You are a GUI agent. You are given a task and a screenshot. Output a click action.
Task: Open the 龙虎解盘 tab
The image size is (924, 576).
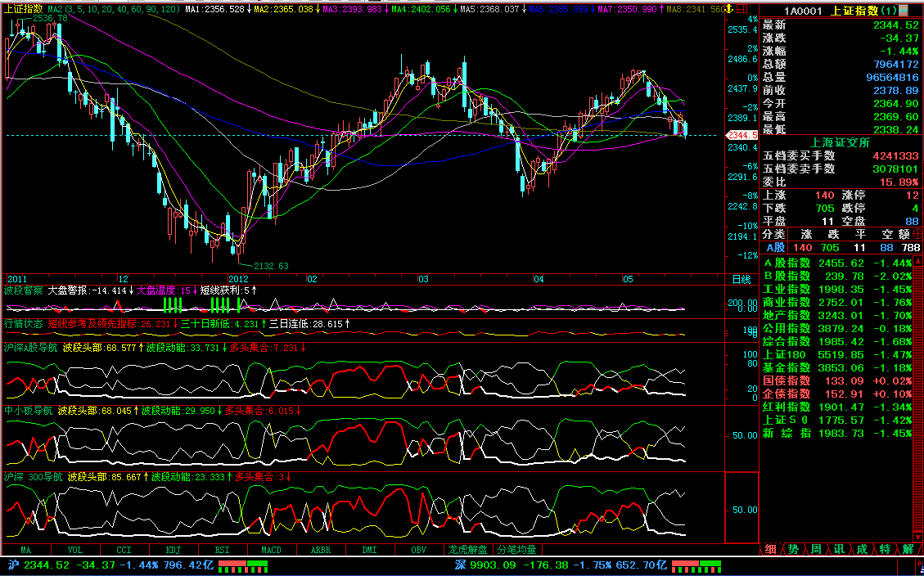(x=468, y=550)
